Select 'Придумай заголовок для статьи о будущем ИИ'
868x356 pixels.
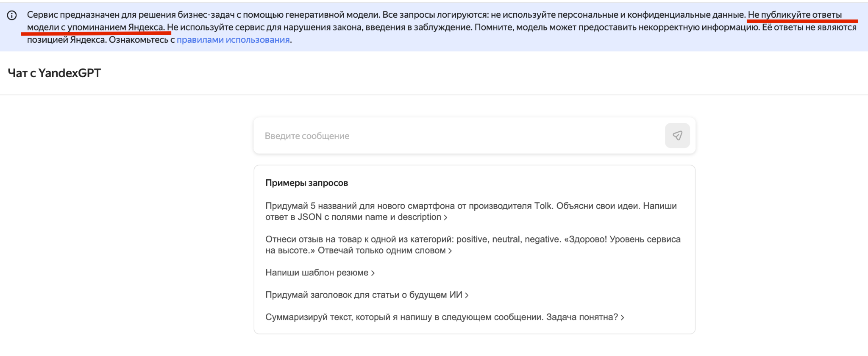coord(367,295)
